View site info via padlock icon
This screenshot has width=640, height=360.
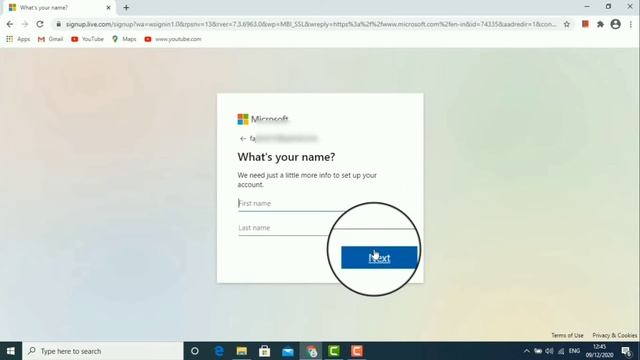58,24
